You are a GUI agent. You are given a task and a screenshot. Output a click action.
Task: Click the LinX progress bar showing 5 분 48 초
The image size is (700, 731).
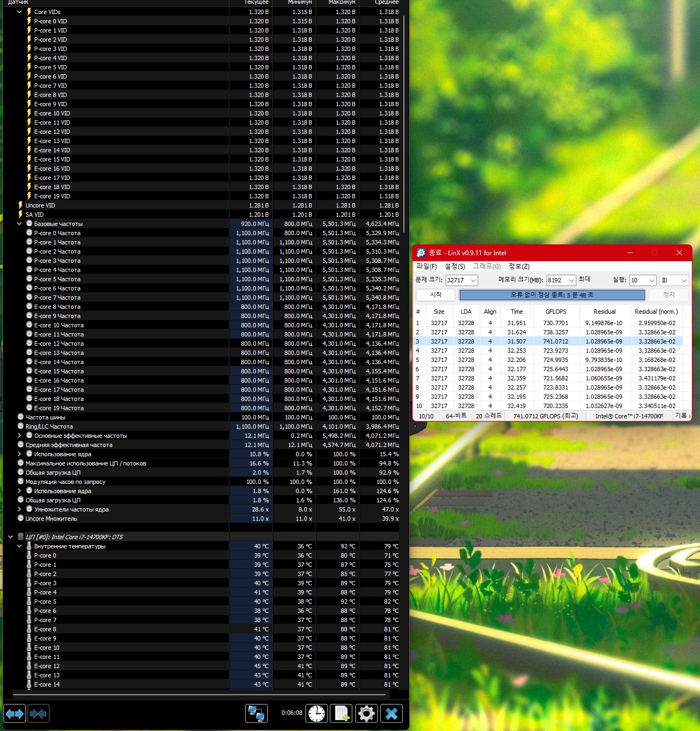(552, 295)
